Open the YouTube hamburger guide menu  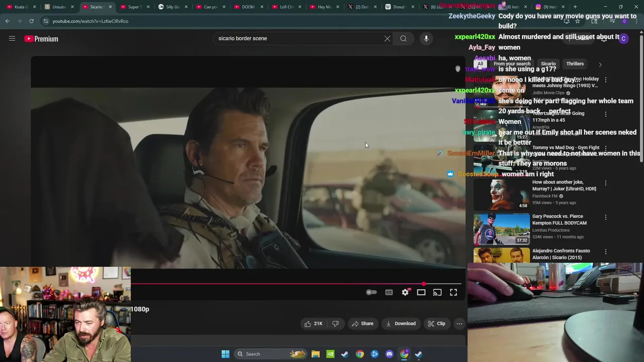[12, 38]
